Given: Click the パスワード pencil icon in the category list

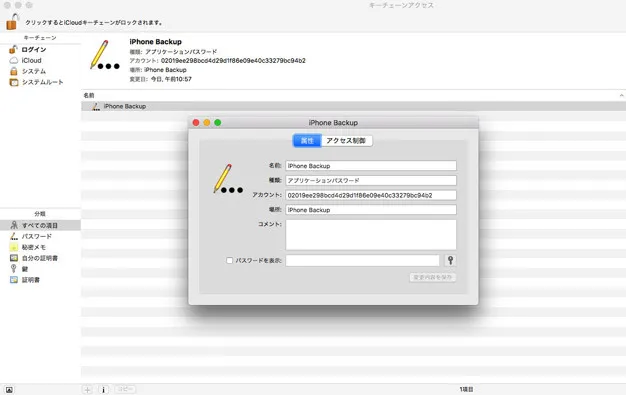Looking at the screenshot, I should coord(14,236).
